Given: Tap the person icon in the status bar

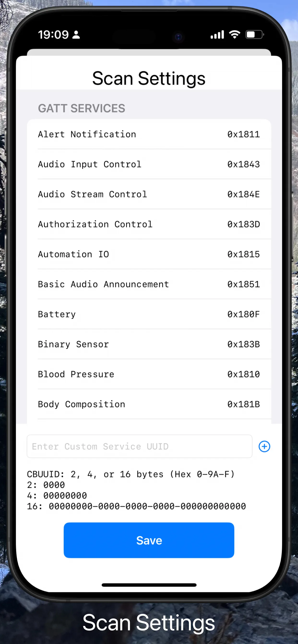Looking at the screenshot, I should pyautogui.click(x=76, y=34).
